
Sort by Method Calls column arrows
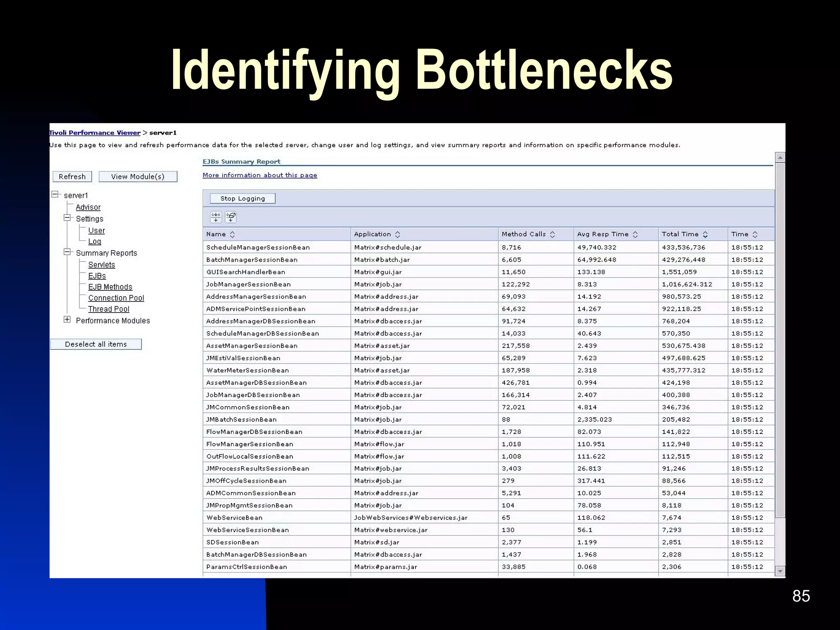click(552, 234)
